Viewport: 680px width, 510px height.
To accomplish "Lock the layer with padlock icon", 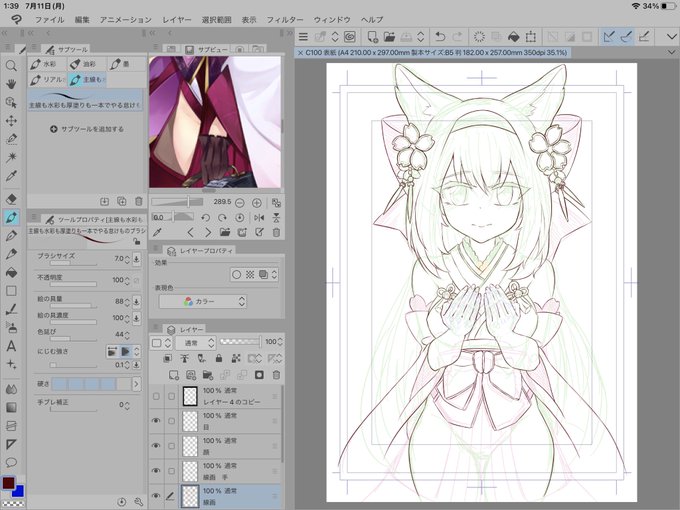I will tap(219, 358).
